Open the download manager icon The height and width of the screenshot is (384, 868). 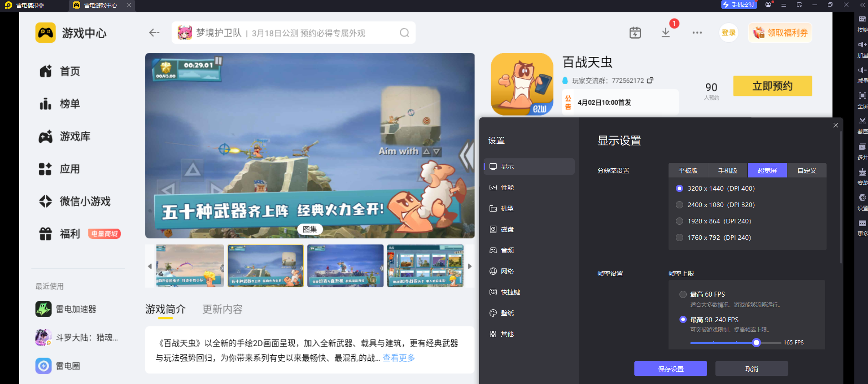(x=666, y=33)
